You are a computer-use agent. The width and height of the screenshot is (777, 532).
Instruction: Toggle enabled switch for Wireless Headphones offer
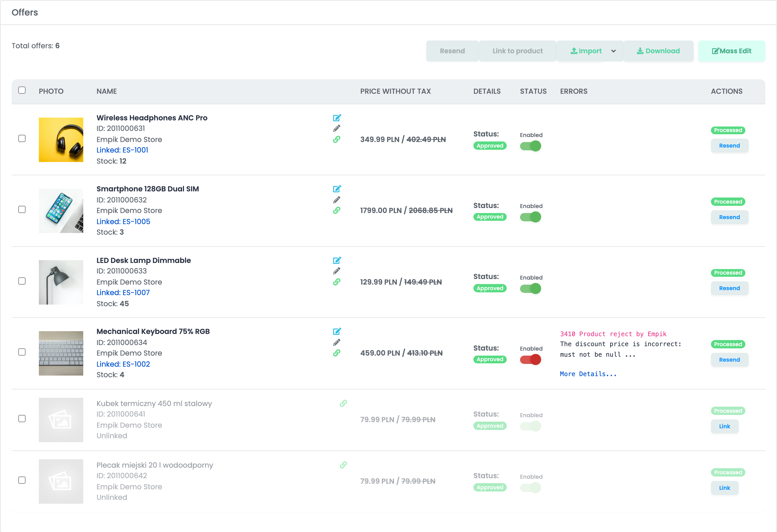(530, 146)
